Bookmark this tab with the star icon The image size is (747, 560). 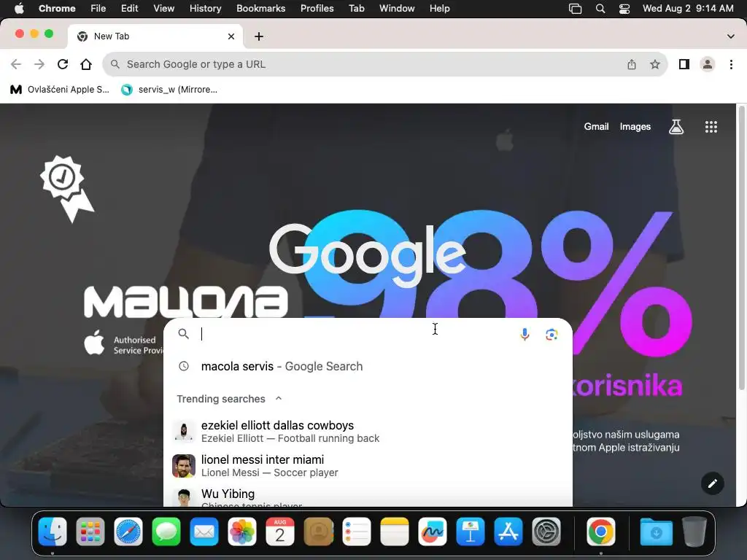point(655,64)
